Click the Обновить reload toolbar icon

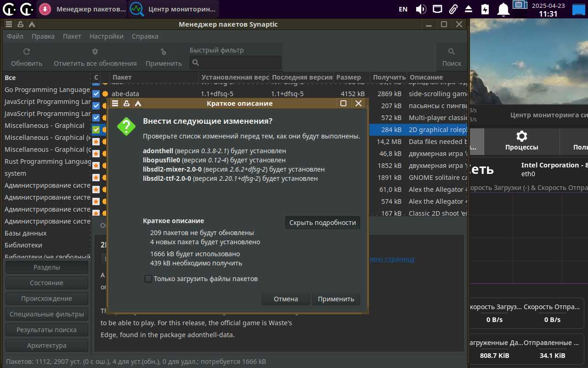click(x=27, y=52)
